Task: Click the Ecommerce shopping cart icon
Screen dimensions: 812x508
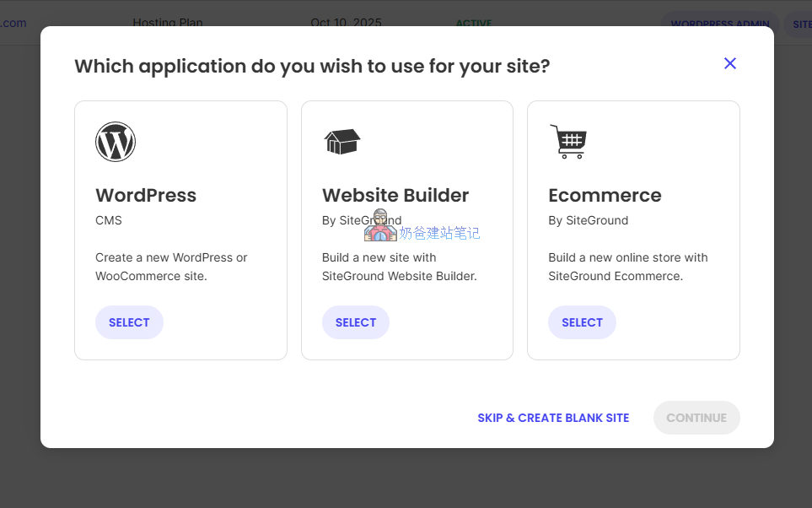Action: pos(567,142)
